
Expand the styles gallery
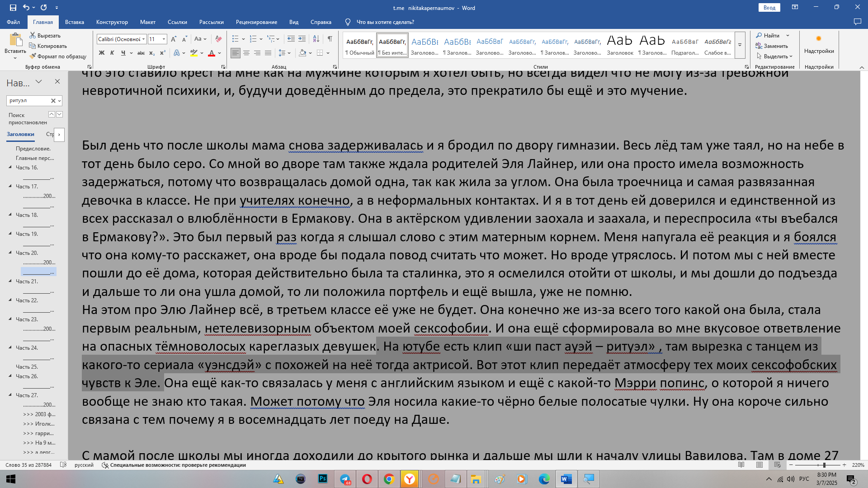pyautogui.click(x=740, y=45)
